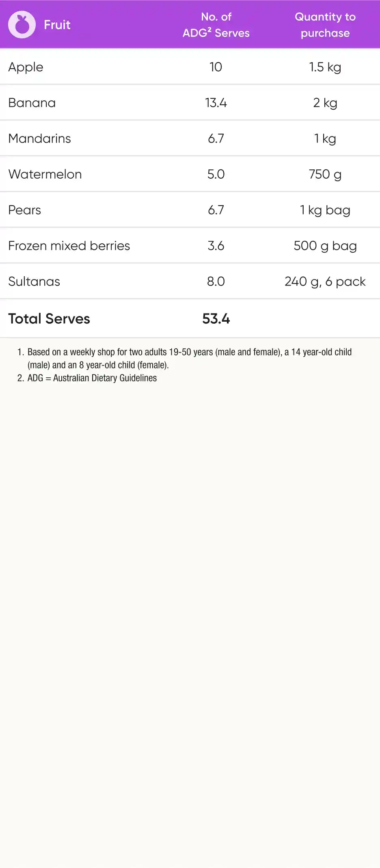Image resolution: width=380 pixels, height=868 pixels.
Task: Select the No. of ADG Serves header
Action: tap(216, 25)
